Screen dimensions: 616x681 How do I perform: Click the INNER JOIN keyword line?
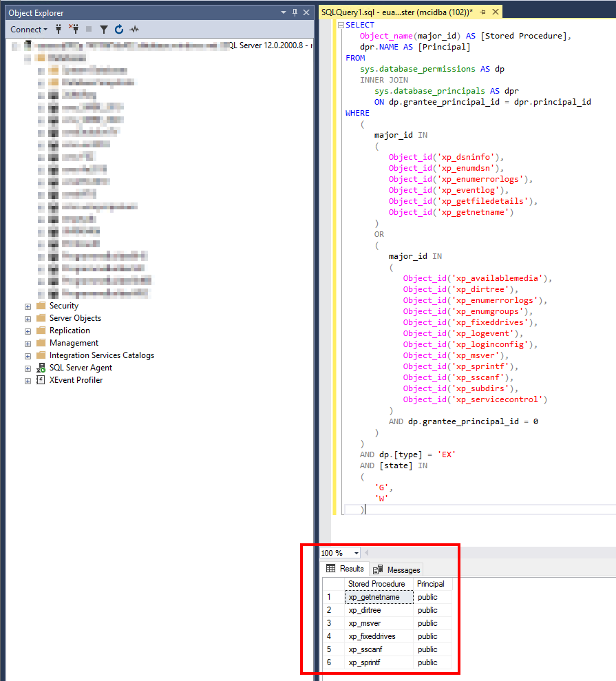384,80
